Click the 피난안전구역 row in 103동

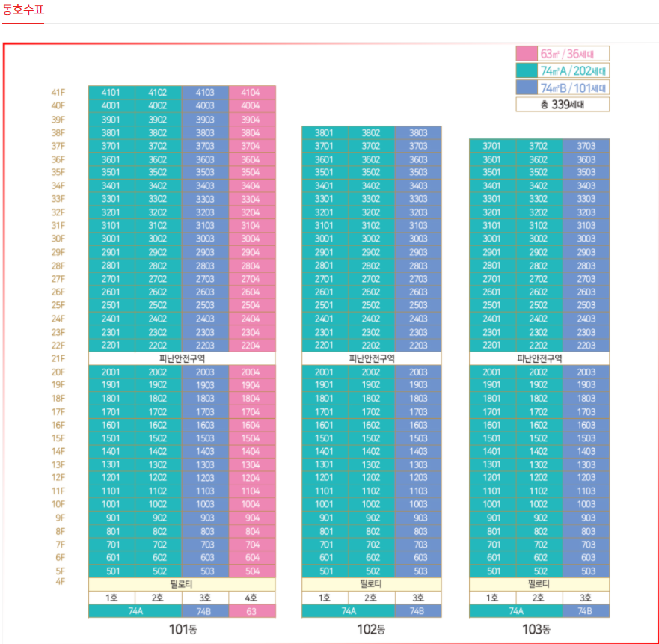(x=539, y=358)
